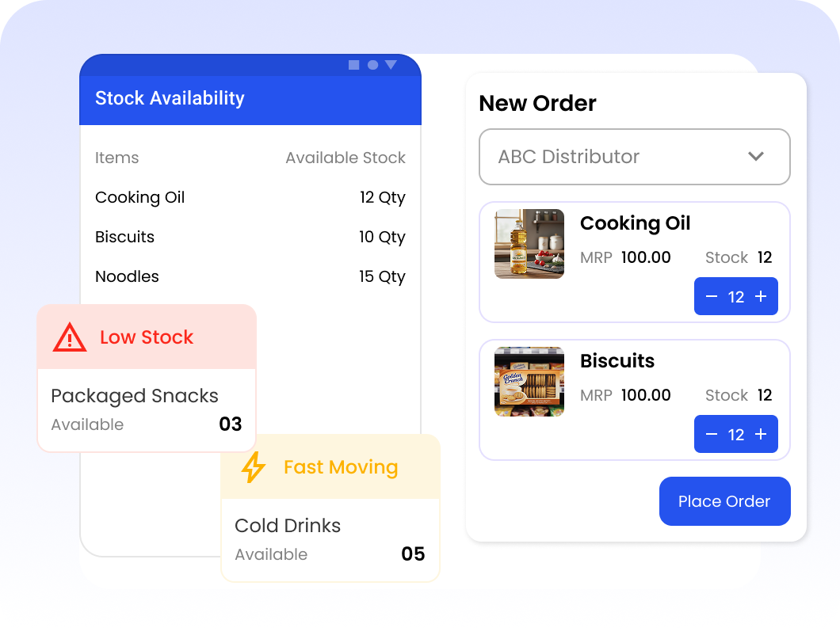The width and height of the screenshot is (840, 643).
Task: Increase Cooking Oil quantity with plus
Action: coord(761,296)
